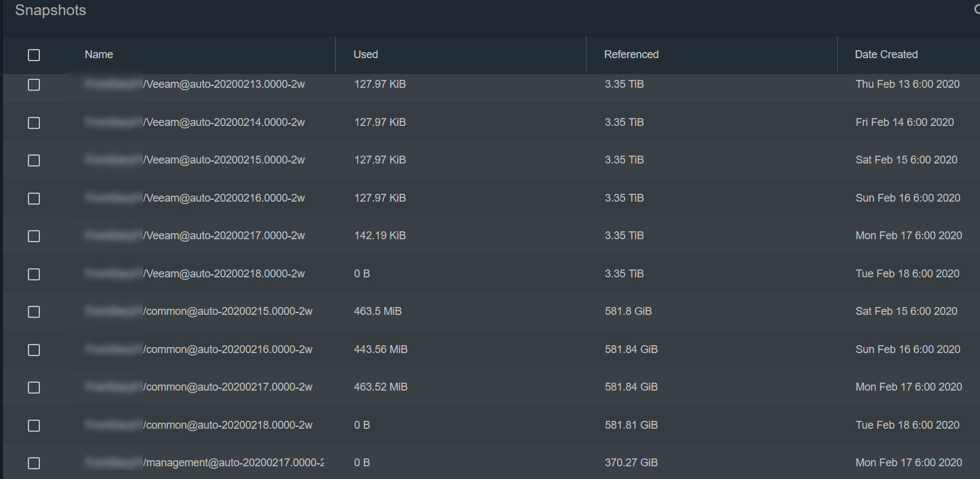The image size is (980, 479).
Task: Check the common@auto-20200217.0000-2w snapshot checkbox
Action: (34, 388)
